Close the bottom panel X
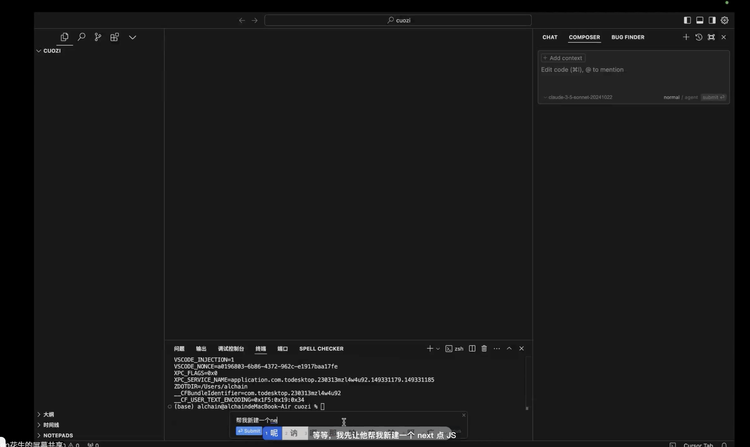The image size is (750, 447). coord(521,349)
